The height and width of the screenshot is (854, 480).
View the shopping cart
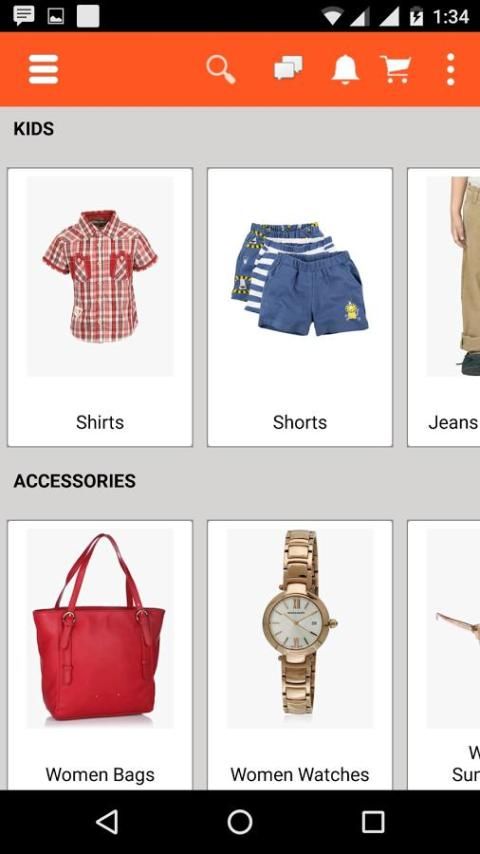396,70
